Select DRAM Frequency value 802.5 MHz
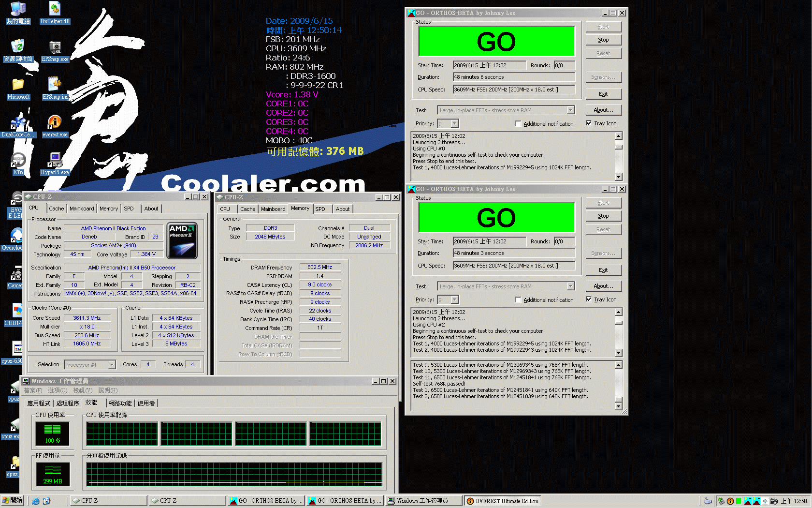This screenshot has width=812, height=508. [320, 267]
